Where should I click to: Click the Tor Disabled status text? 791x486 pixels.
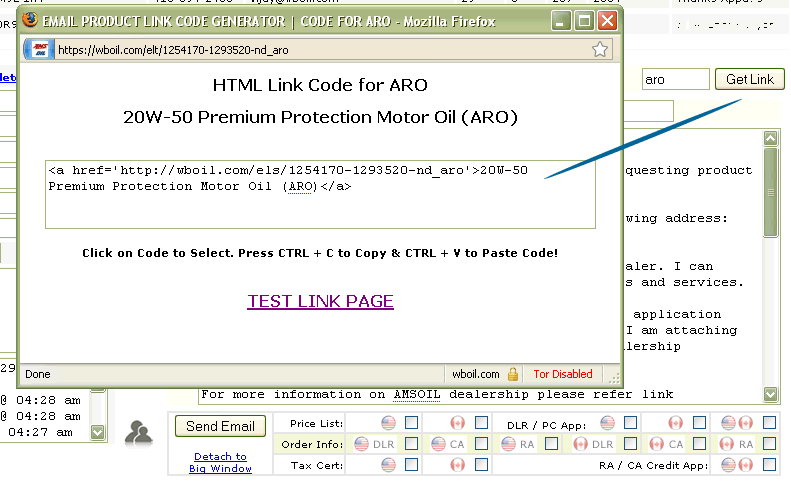click(563, 374)
